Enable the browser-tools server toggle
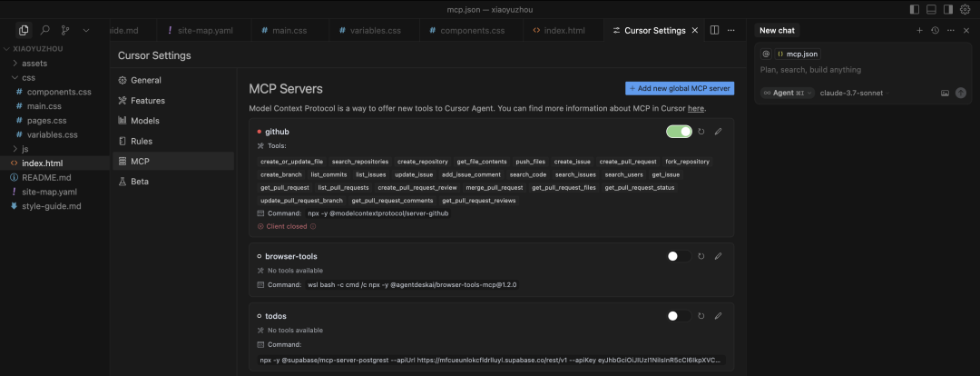Image resolution: width=980 pixels, height=376 pixels. 680,256
